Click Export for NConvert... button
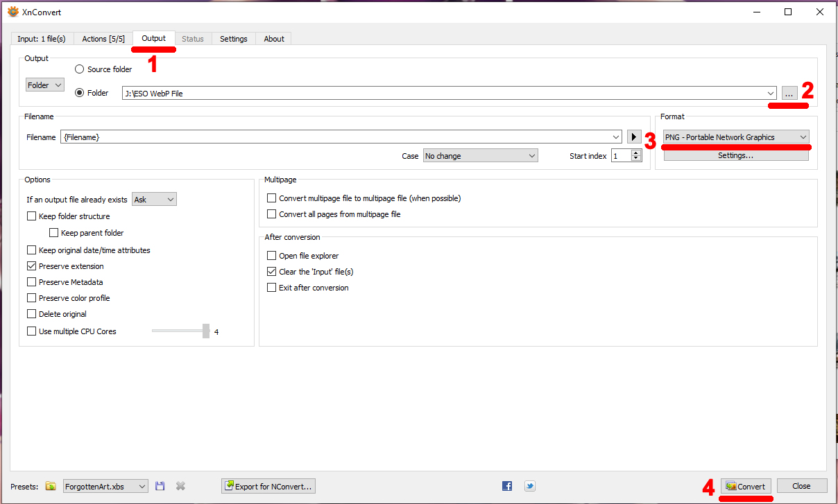Viewport: 838px width, 504px height. click(x=268, y=487)
